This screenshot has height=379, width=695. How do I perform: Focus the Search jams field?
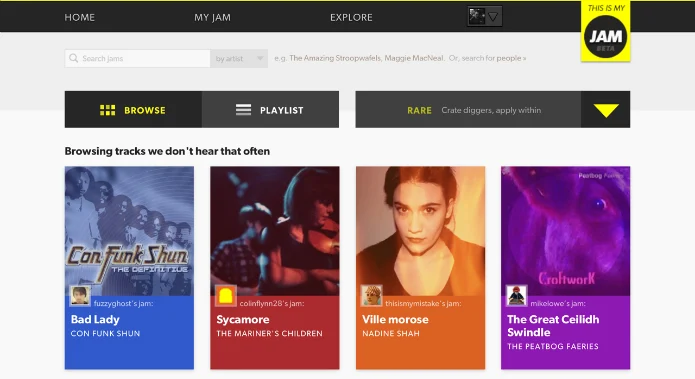pos(137,58)
